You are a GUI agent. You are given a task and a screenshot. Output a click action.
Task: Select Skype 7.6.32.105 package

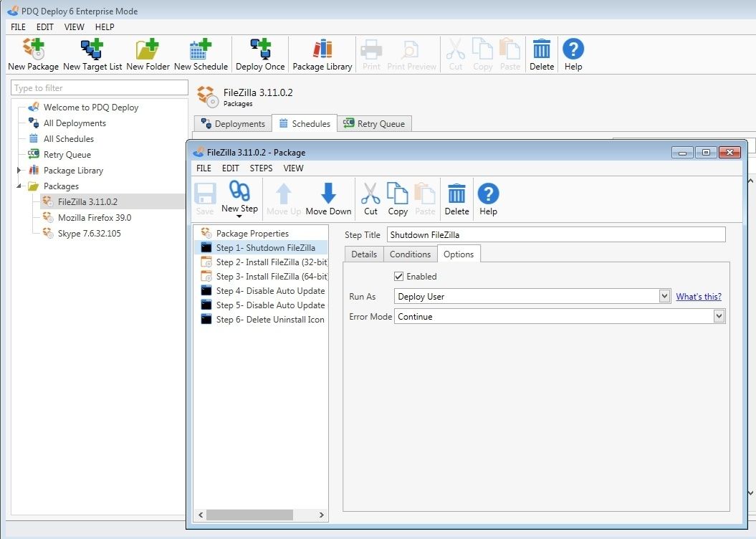[x=89, y=234]
